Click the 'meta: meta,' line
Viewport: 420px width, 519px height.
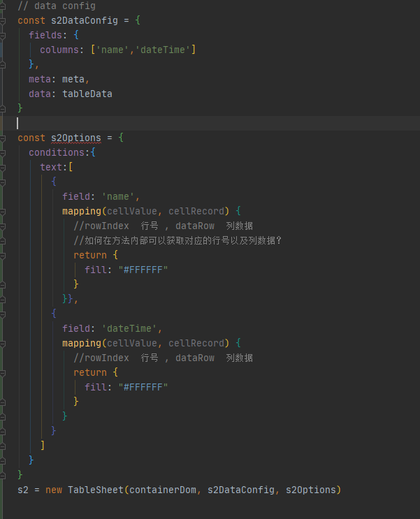tap(59, 79)
